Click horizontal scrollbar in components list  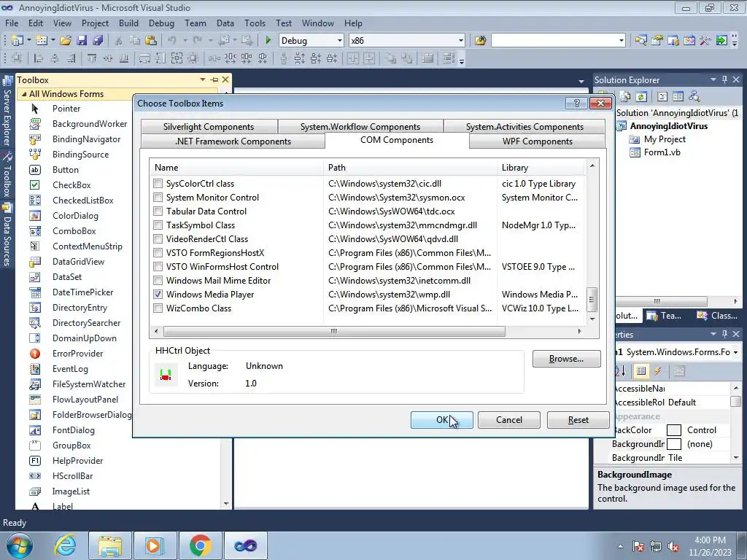pos(334,331)
